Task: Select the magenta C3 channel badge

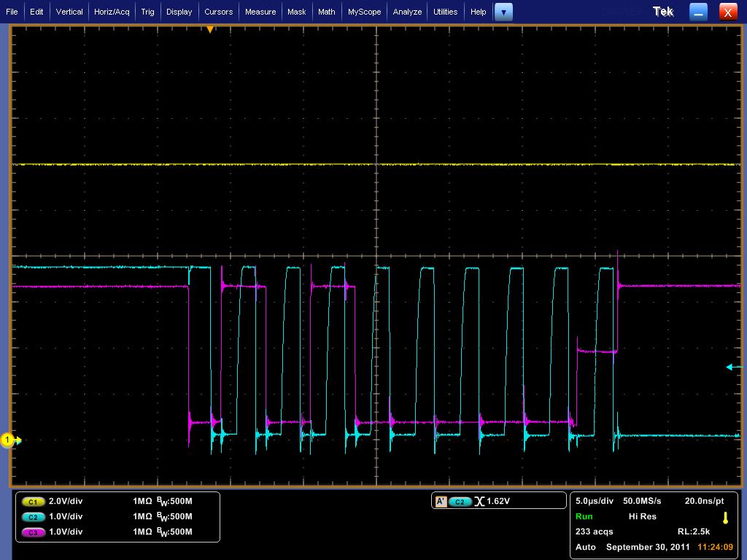Action: click(x=33, y=532)
